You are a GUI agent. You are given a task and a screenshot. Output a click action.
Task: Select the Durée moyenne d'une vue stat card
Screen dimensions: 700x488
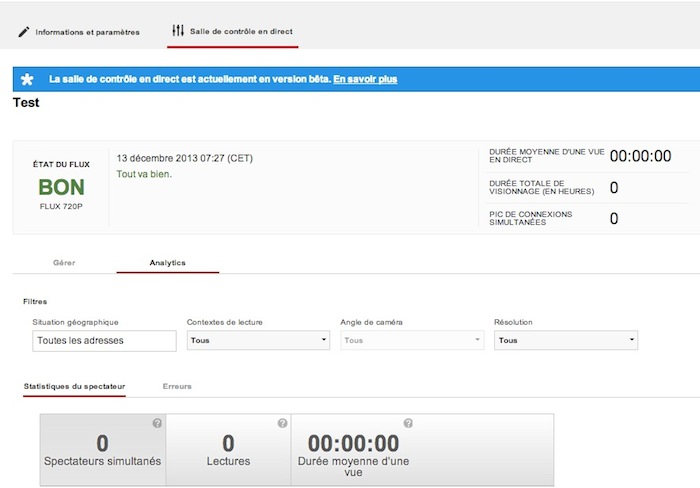(353, 450)
